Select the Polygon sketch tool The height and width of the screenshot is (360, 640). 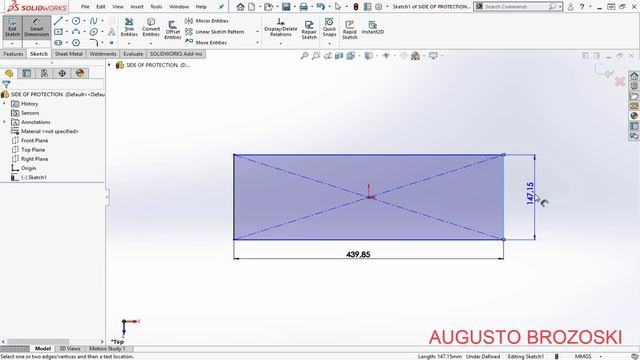click(x=76, y=42)
